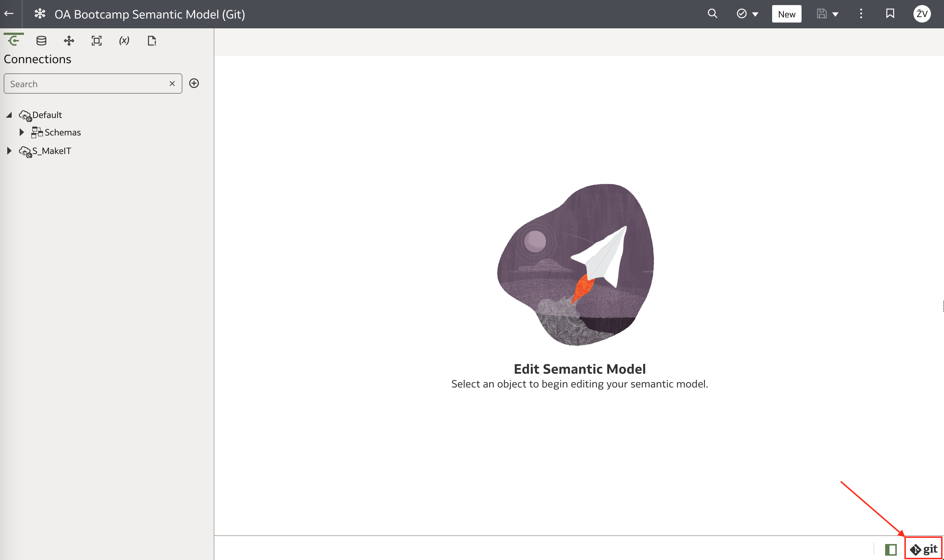Select the Variables icon in sidebar

tap(124, 41)
